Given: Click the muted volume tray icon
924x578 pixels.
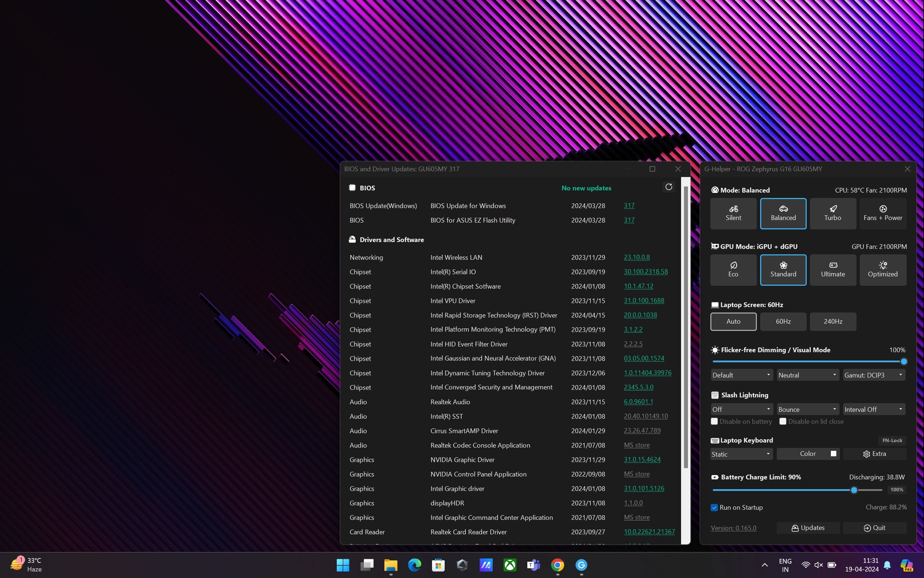Looking at the screenshot, I should point(818,565).
